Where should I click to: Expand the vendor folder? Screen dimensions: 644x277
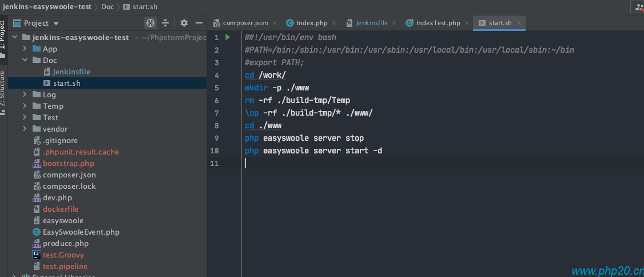(25, 129)
